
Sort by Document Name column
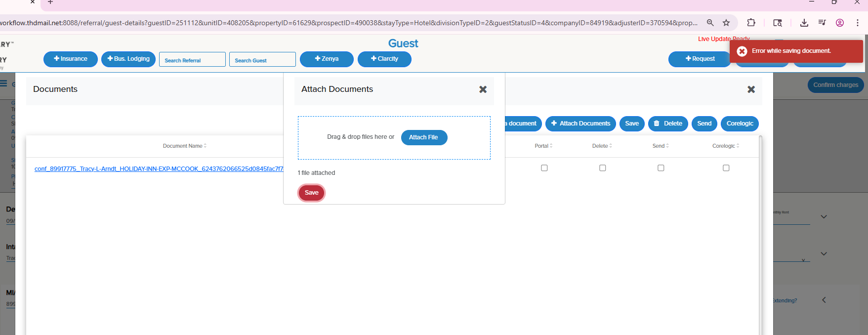click(184, 146)
